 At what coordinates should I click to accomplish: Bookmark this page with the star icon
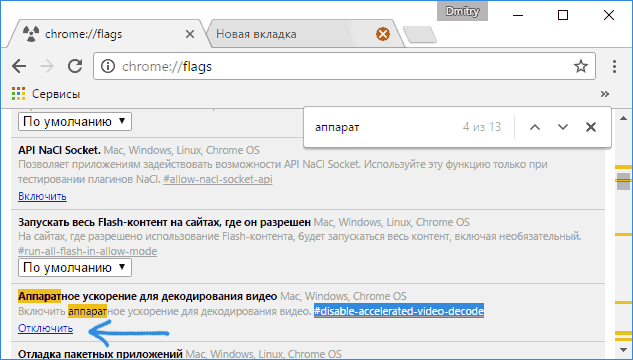pyautogui.click(x=581, y=66)
